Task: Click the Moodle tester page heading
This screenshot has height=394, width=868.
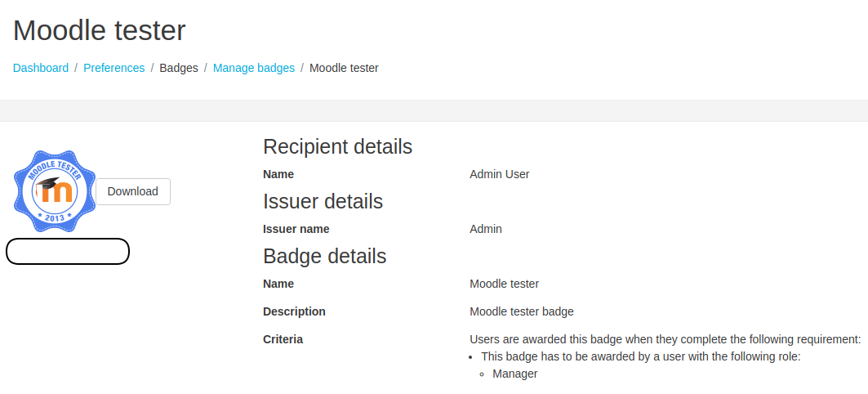Action: (x=99, y=30)
